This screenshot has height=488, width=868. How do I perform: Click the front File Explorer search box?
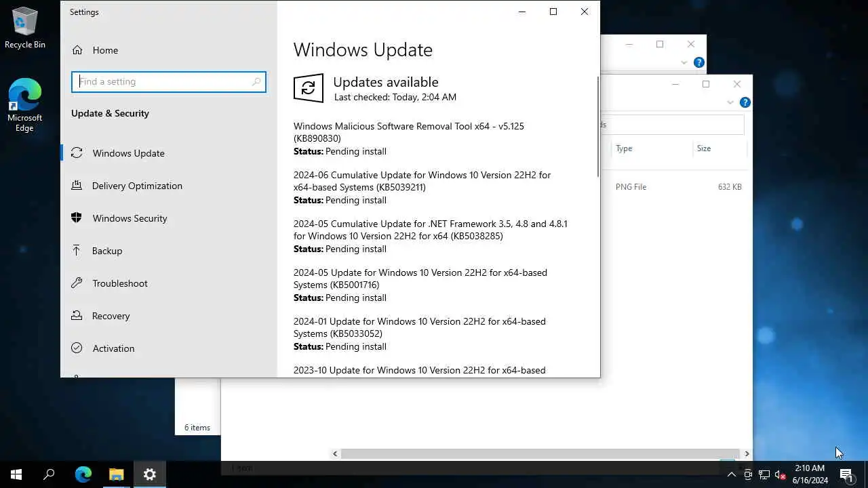(672, 125)
